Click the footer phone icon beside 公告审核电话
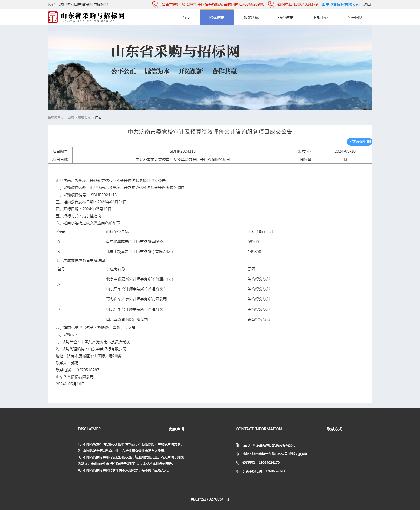420x510 pixels. click(238, 471)
